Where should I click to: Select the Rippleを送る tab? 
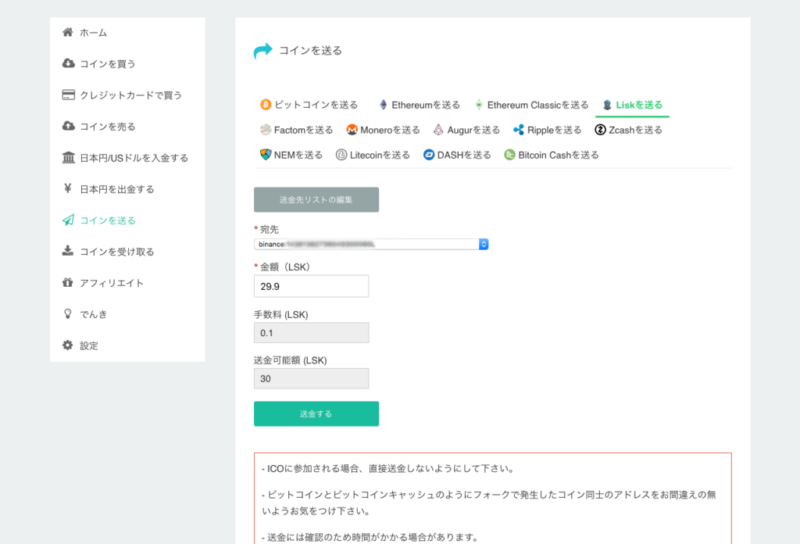[547, 129]
